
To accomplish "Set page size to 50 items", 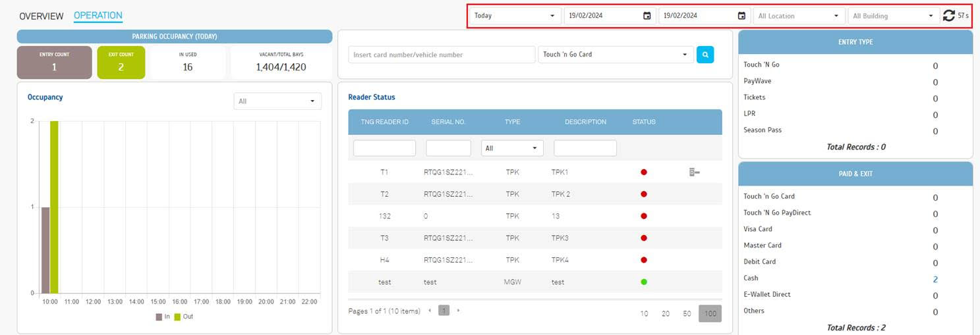I will click(x=687, y=314).
